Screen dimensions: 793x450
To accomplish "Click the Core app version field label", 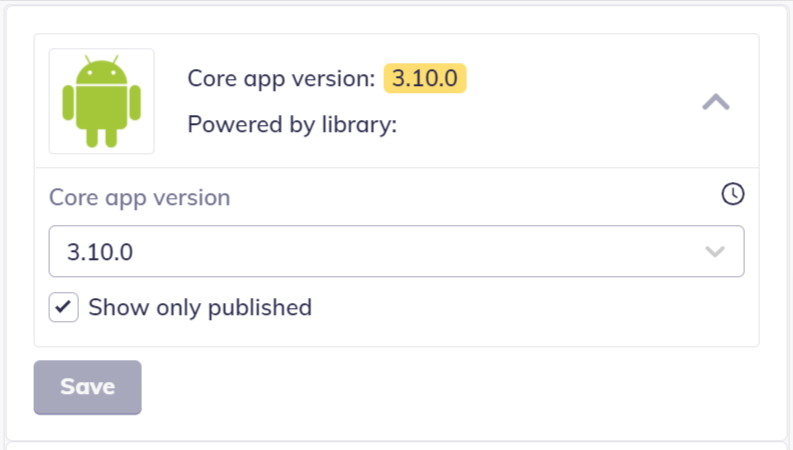I will click(139, 197).
